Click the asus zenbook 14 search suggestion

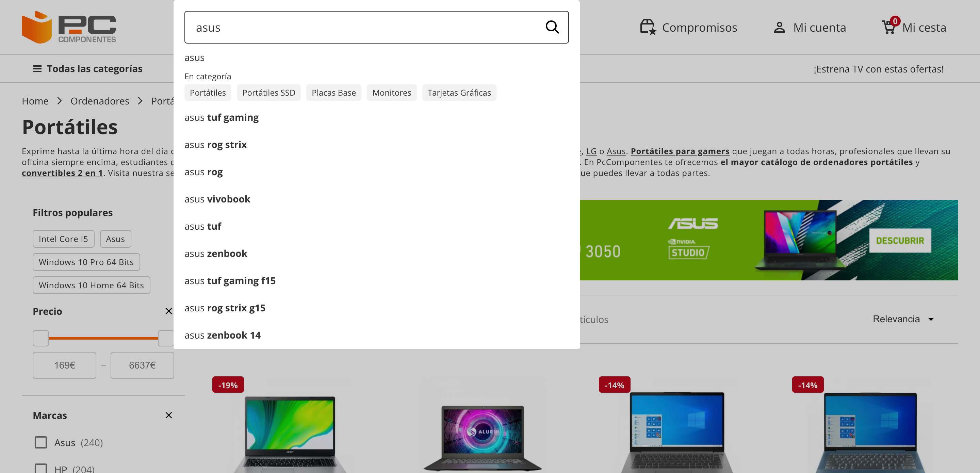pyautogui.click(x=223, y=335)
